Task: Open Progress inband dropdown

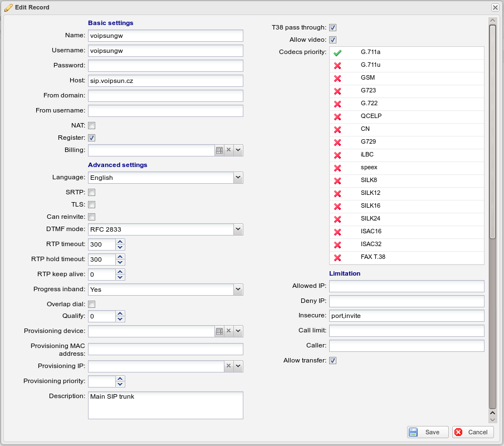Action: pos(238,289)
